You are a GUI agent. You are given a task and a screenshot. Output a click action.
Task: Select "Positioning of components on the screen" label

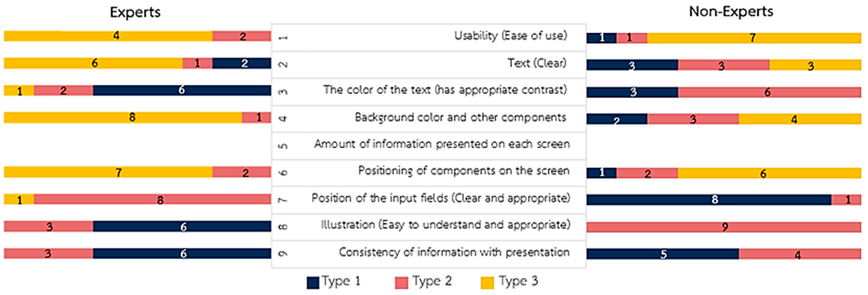pyautogui.click(x=464, y=171)
